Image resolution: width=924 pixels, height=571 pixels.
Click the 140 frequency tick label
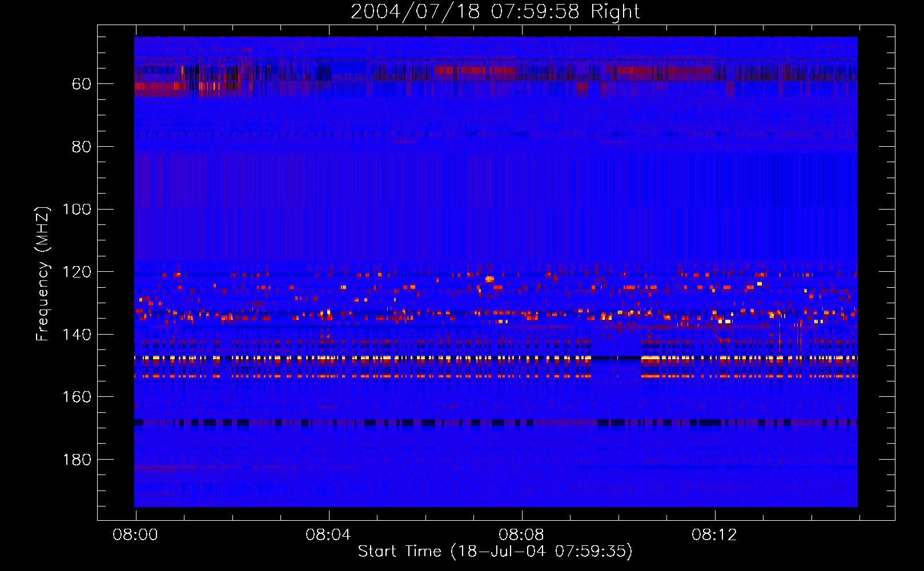tap(77, 335)
